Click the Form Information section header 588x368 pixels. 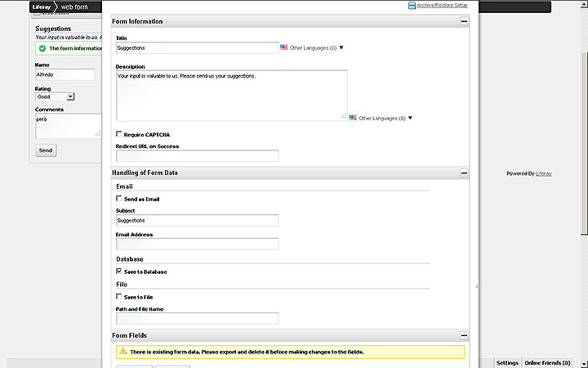coord(290,21)
